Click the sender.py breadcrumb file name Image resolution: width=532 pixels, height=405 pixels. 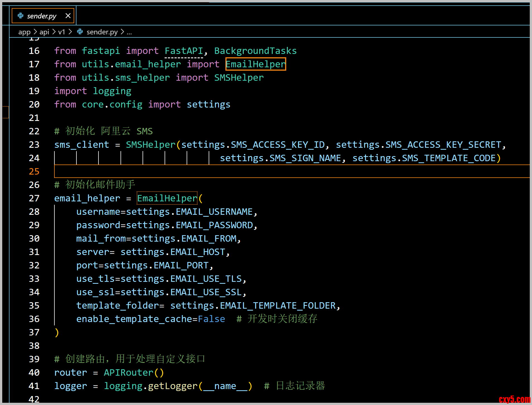point(102,32)
